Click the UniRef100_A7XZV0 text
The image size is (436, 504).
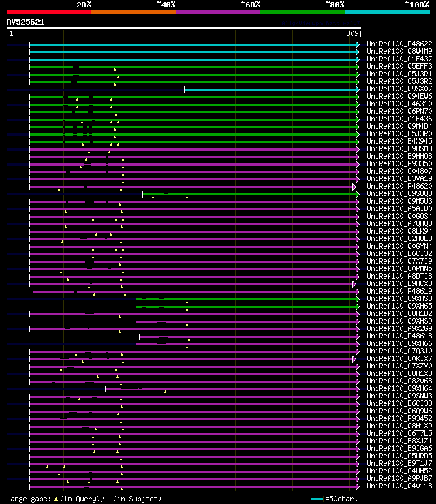399,366
